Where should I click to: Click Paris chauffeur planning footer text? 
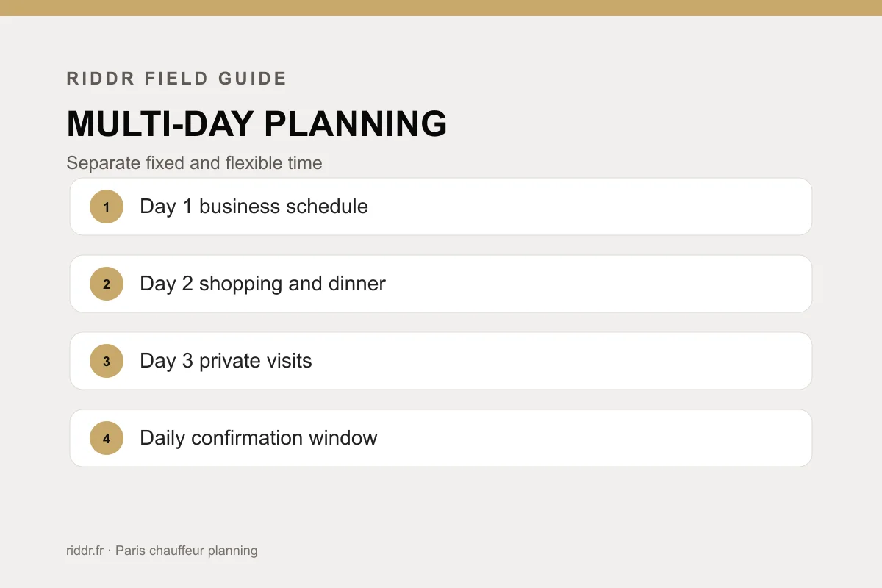pos(187,551)
